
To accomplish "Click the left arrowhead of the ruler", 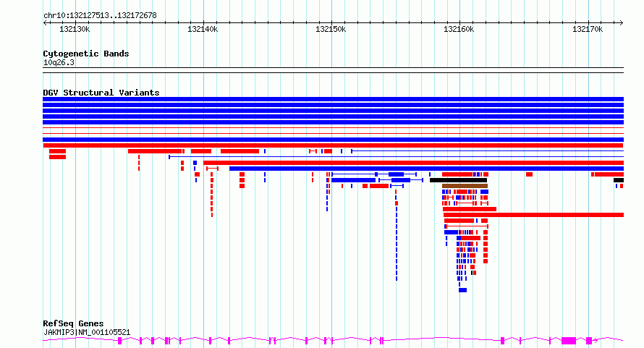I will tap(45, 22).
